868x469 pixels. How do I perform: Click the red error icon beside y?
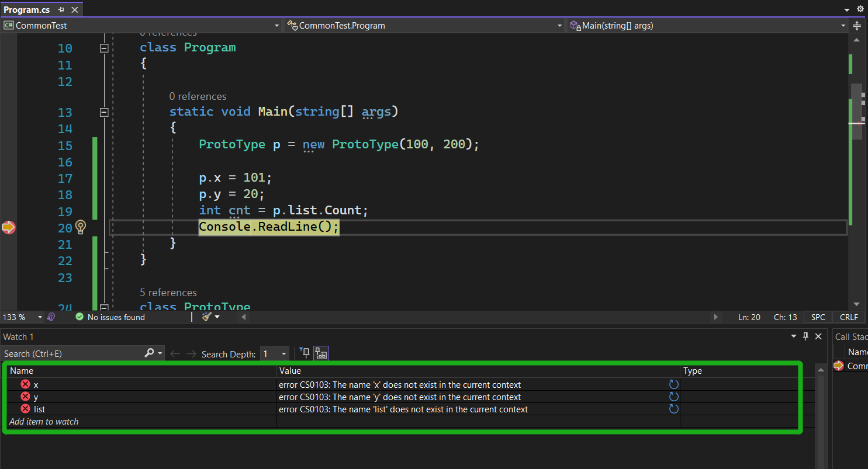coord(26,397)
